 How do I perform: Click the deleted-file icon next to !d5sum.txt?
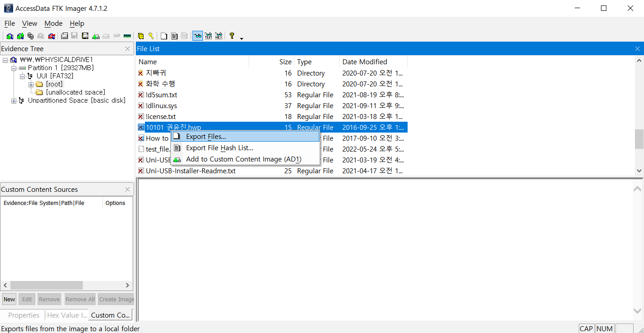tap(141, 95)
